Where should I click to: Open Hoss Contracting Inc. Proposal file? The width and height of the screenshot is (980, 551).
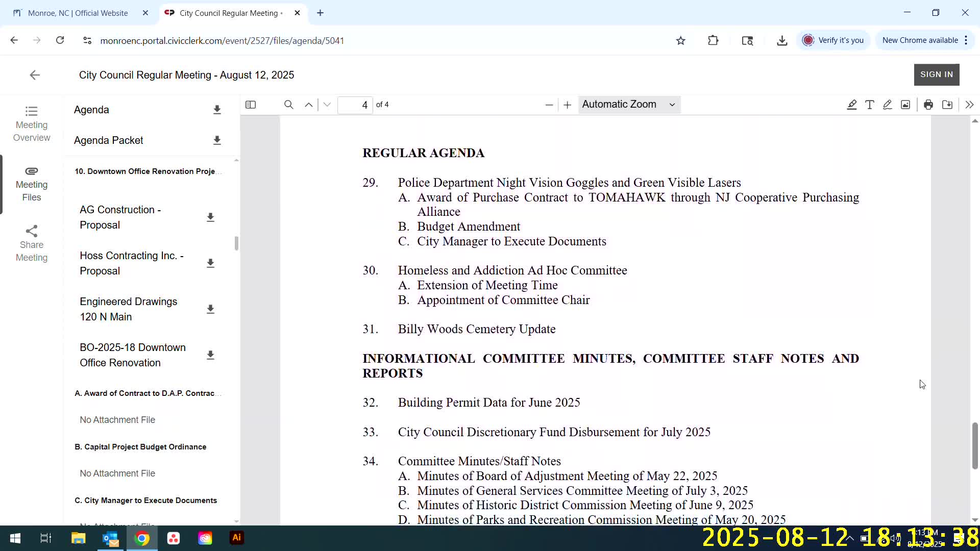(131, 263)
